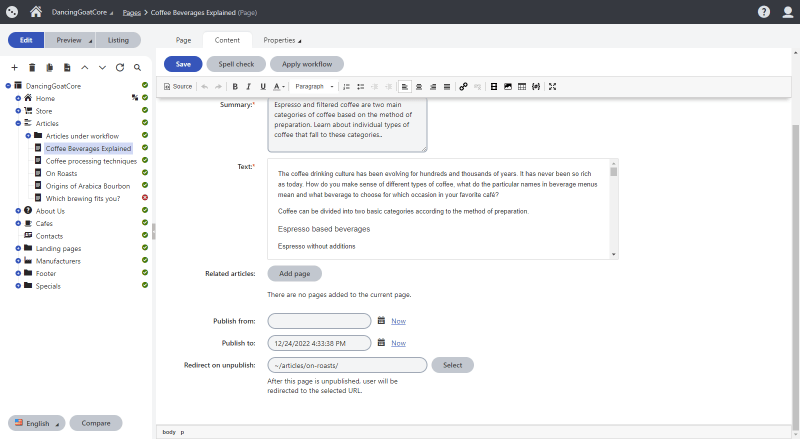Expand the Store tree node

click(18, 111)
